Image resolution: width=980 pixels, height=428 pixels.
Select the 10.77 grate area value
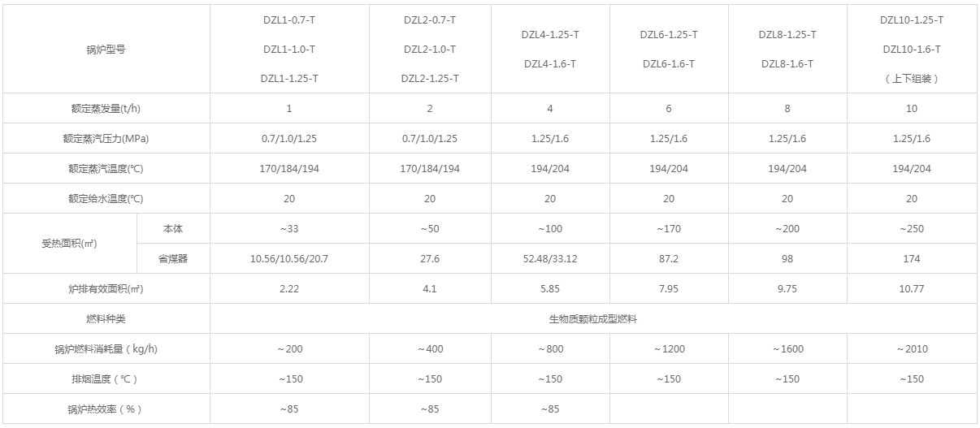point(911,289)
